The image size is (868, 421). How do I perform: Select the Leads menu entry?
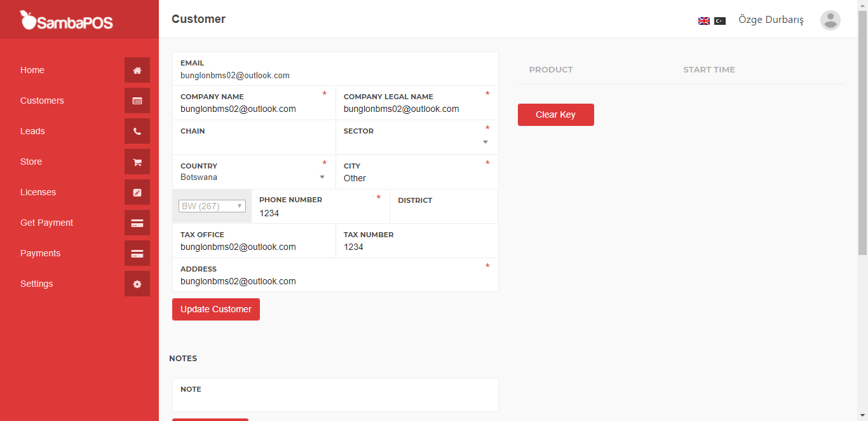pos(32,131)
